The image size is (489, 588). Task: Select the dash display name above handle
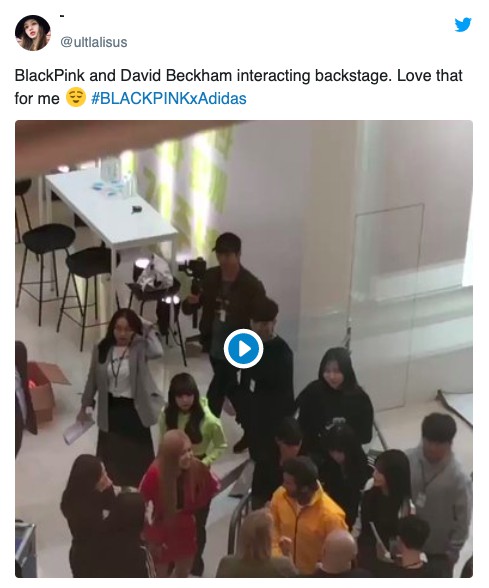click(62, 16)
